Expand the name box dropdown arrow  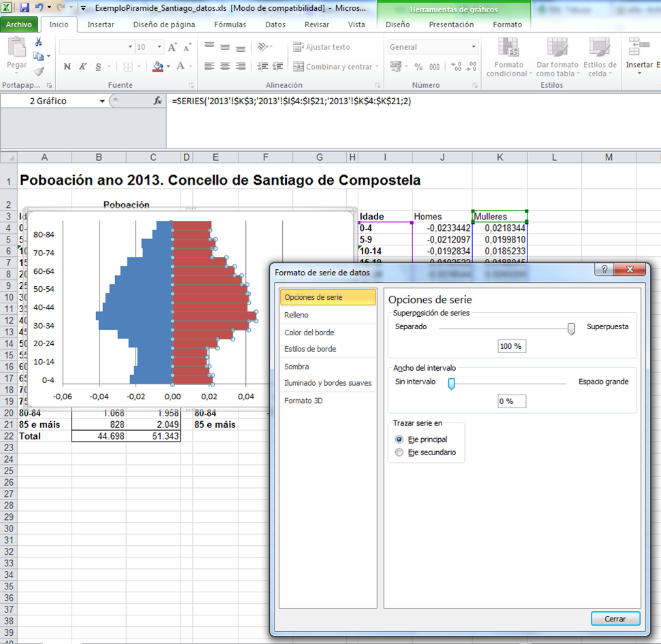[102, 101]
